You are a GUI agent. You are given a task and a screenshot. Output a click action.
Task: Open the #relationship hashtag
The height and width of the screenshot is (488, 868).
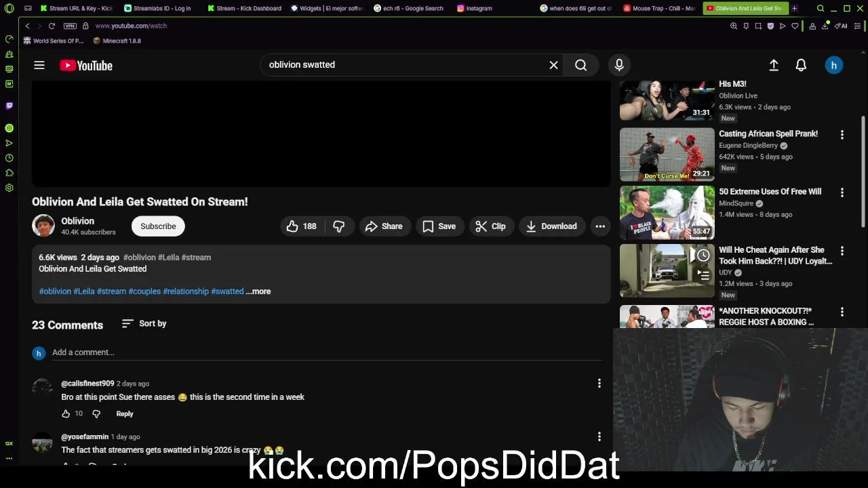pyautogui.click(x=186, y=291)
